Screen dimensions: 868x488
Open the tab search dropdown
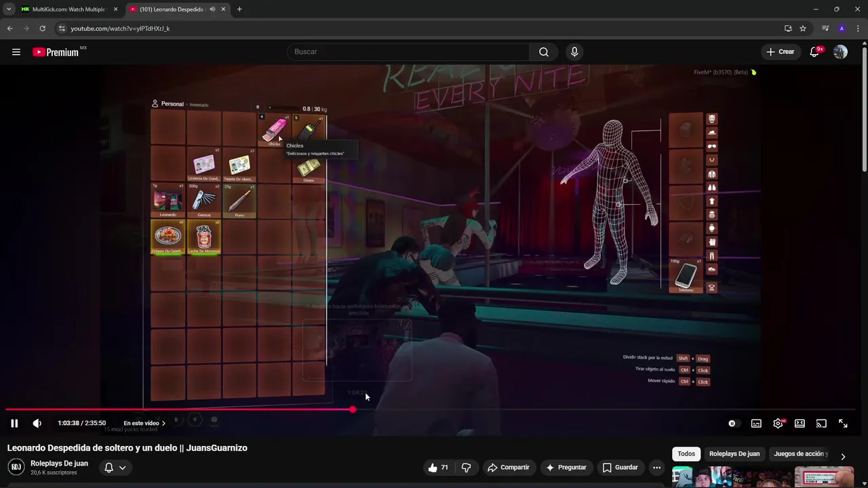(9, 9)
